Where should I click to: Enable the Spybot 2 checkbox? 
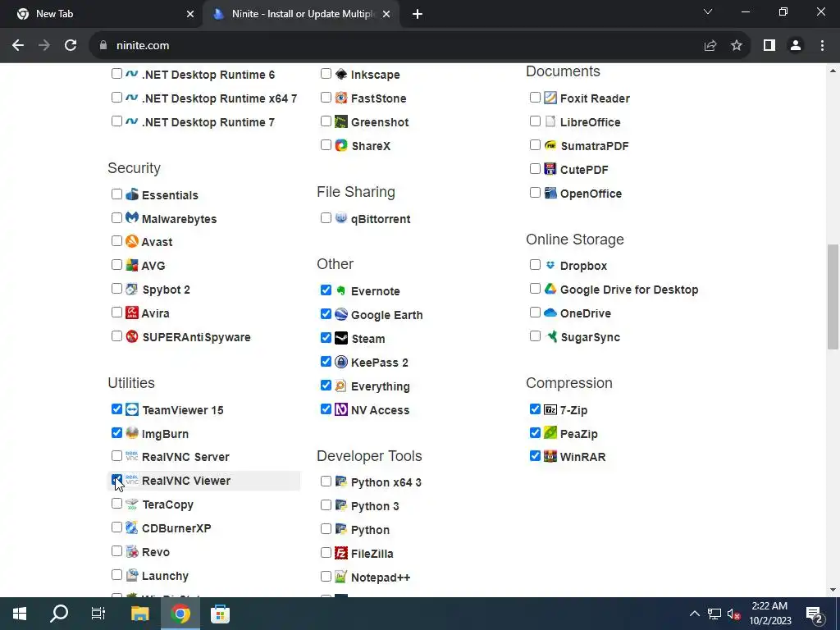click(116, 289)
